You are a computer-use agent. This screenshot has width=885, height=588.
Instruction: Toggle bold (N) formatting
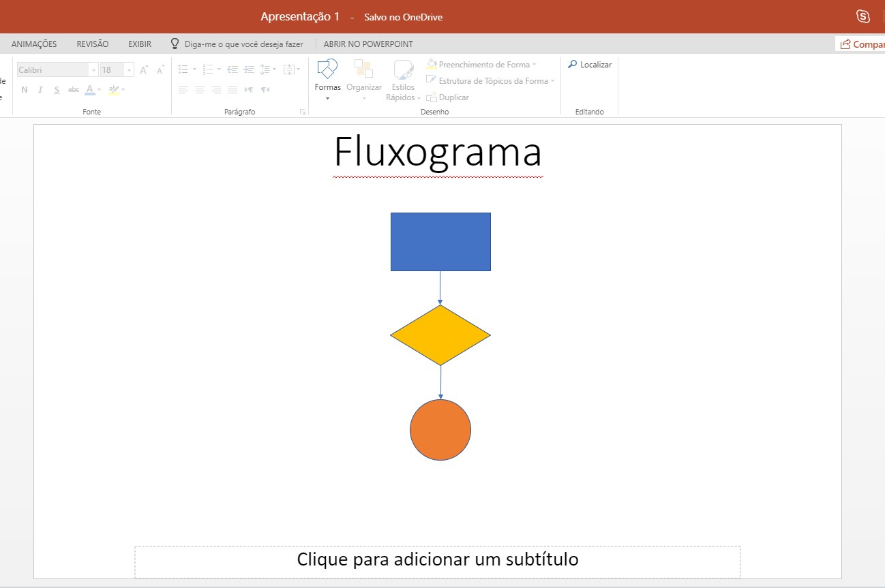tap(25, 90)
